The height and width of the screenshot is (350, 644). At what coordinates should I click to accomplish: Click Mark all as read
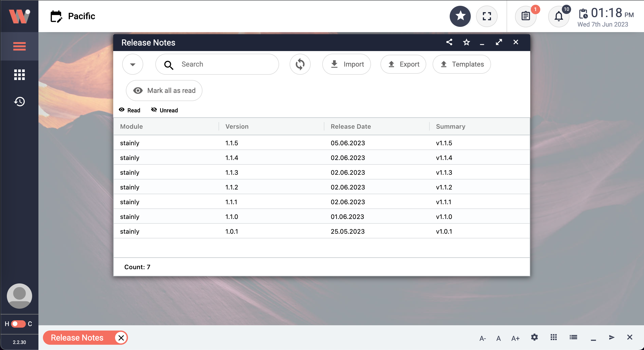coord(164,91)
